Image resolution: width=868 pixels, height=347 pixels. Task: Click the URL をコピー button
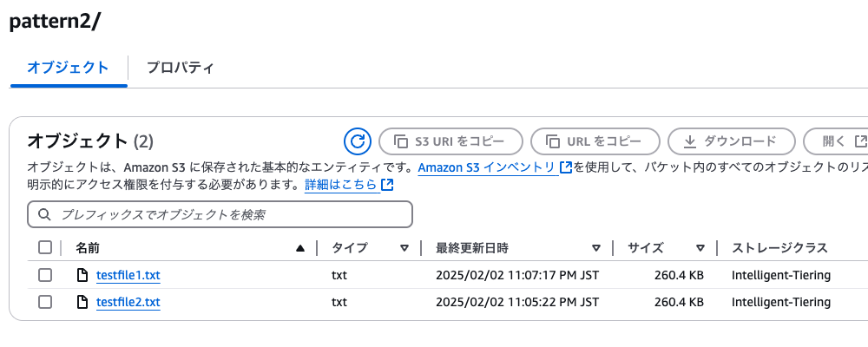coord(595,141)
